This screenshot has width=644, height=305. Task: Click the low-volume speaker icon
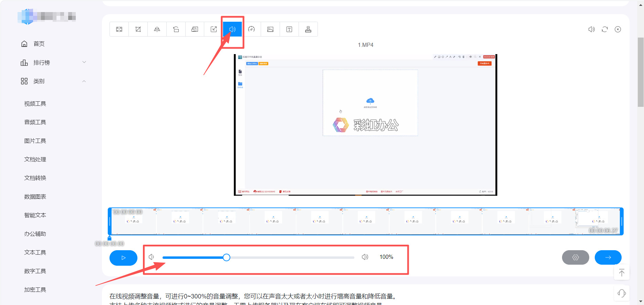[x=151, y=257]
